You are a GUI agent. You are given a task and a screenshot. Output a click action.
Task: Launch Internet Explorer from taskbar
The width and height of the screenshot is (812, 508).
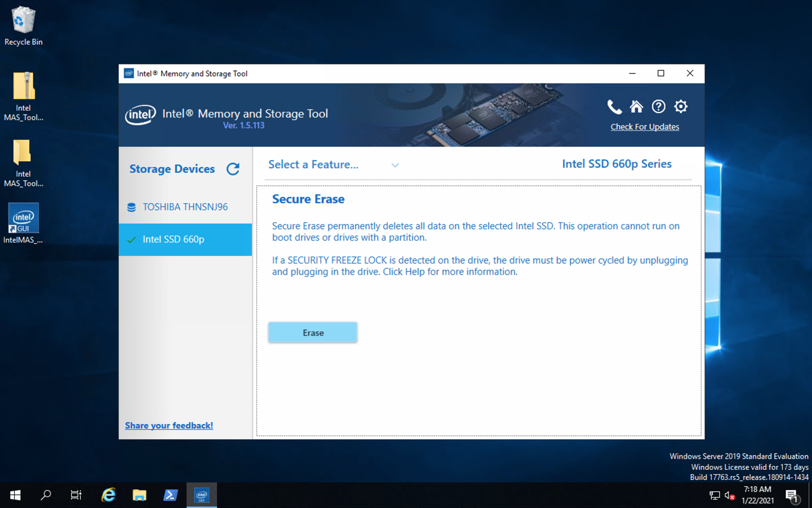[x=109, y=495]
